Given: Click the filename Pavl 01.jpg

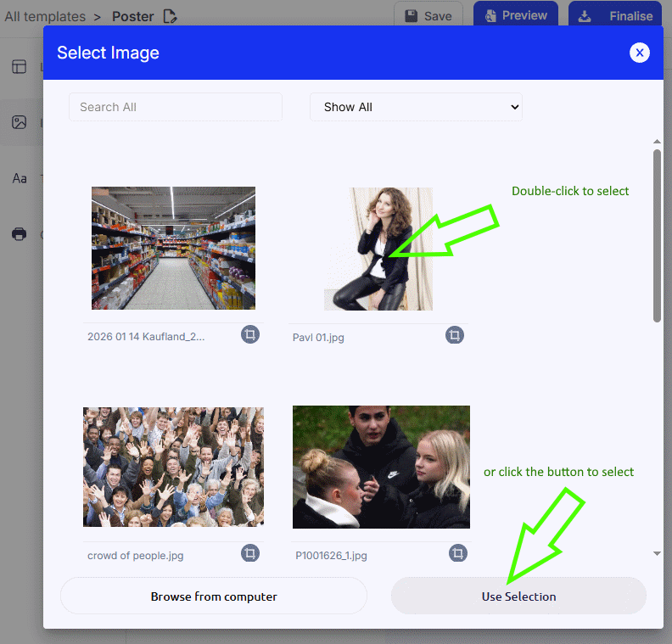Looking at the screenshot, I should [x=318, y=338].
